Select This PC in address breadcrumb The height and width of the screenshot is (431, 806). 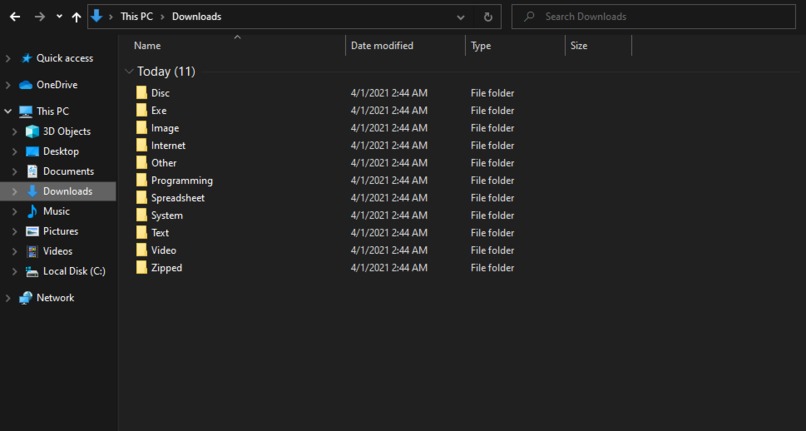(136, 16)
